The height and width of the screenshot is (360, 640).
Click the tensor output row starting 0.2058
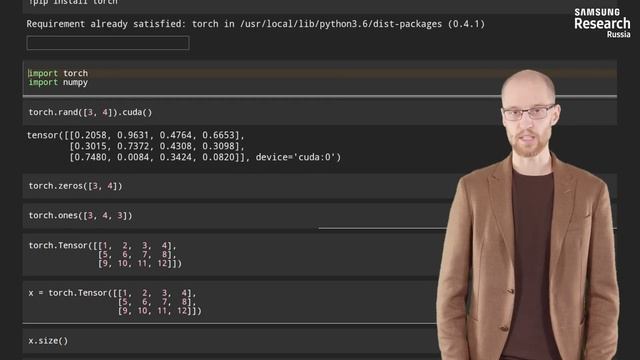point(136,135)
